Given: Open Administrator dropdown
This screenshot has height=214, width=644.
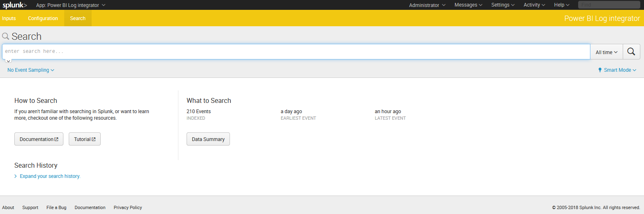Looking at the screenshot, I should (427, 5).
